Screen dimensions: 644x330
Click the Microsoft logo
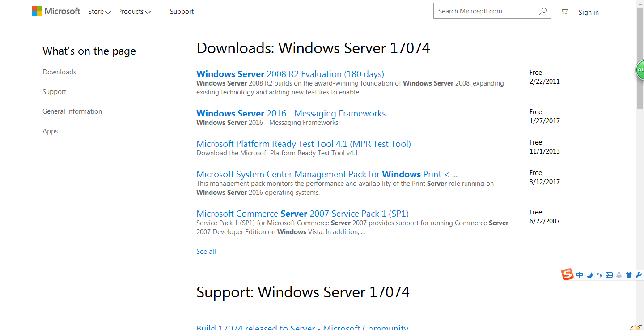click(56, 11)
